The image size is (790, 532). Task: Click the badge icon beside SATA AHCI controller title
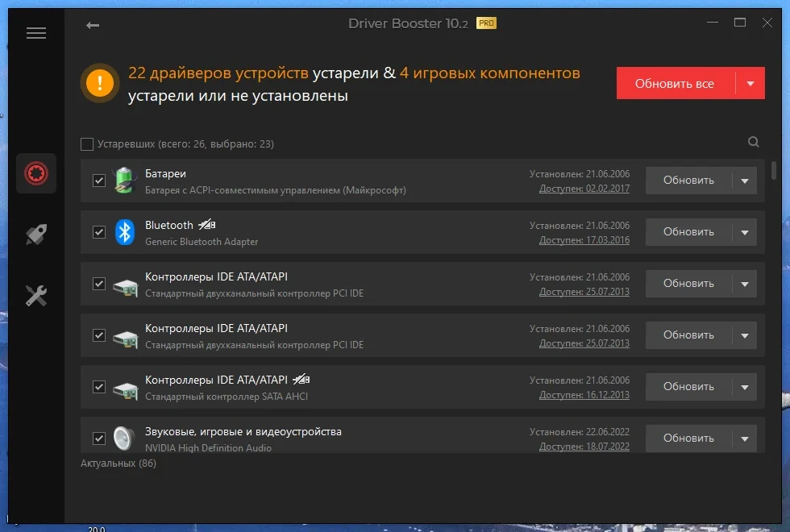(x=301, y=379)
